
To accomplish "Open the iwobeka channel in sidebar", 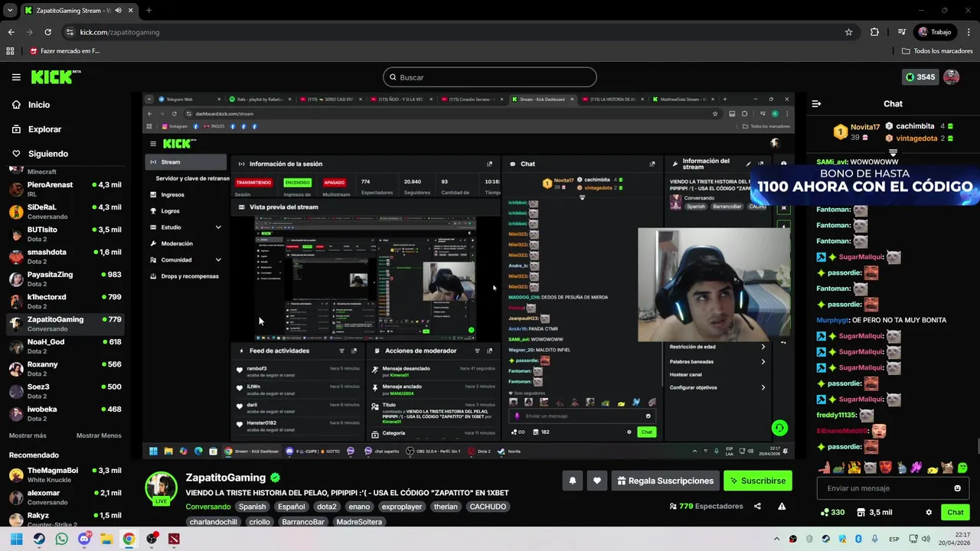I will pos(66,413).
